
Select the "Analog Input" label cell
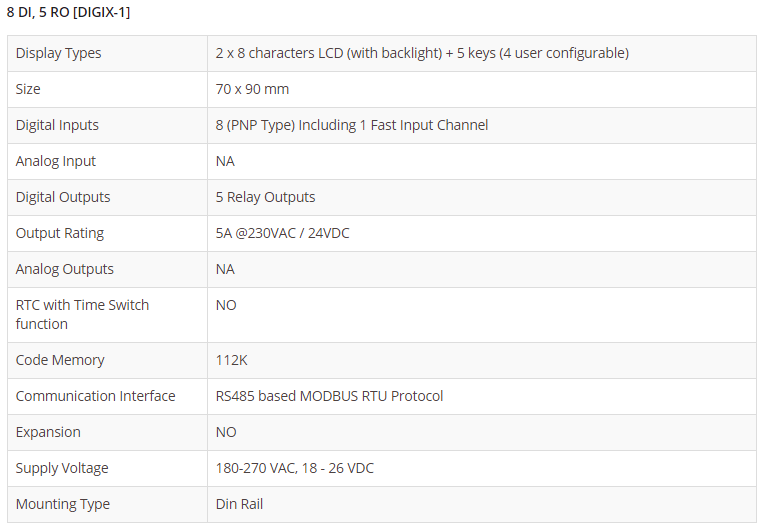coord(56,161)
